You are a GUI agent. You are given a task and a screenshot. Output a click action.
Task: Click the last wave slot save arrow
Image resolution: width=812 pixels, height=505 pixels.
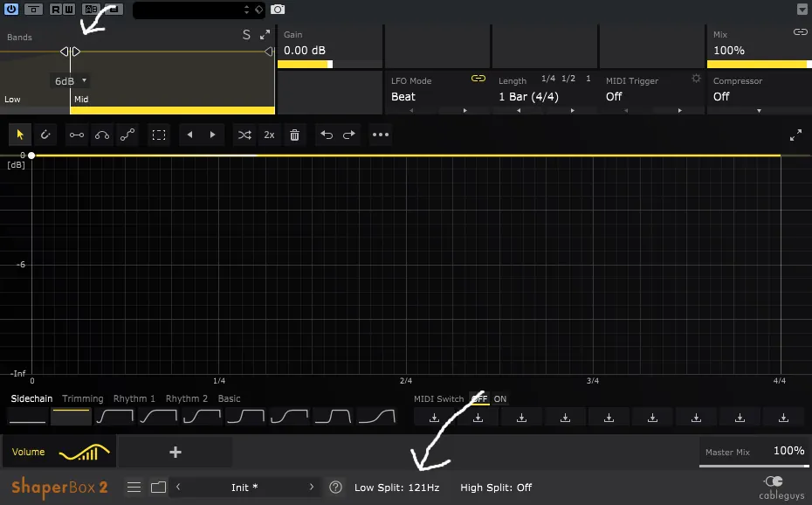(783, 418)
